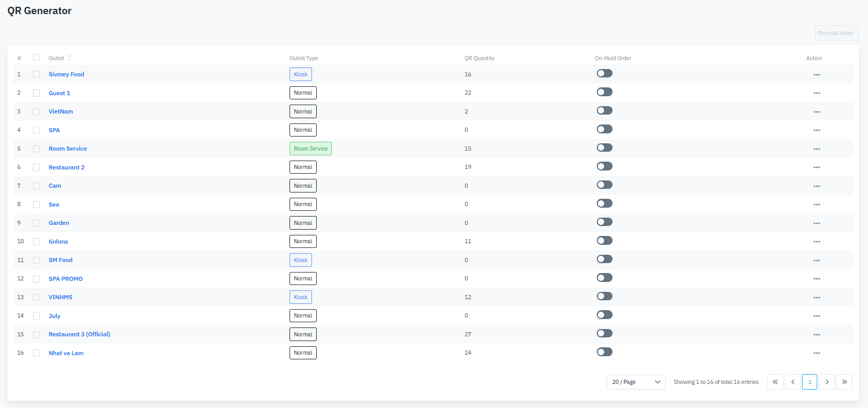Check the select-all checkbox in header
Screen dimensions: 868x408
point(36,58)
